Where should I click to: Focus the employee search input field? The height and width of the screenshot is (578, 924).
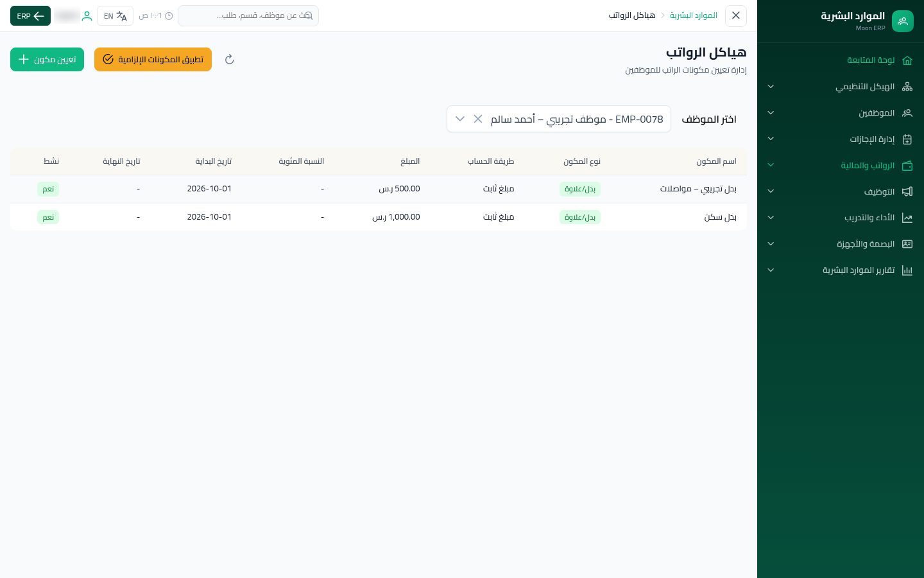click(x=248, y=15)
